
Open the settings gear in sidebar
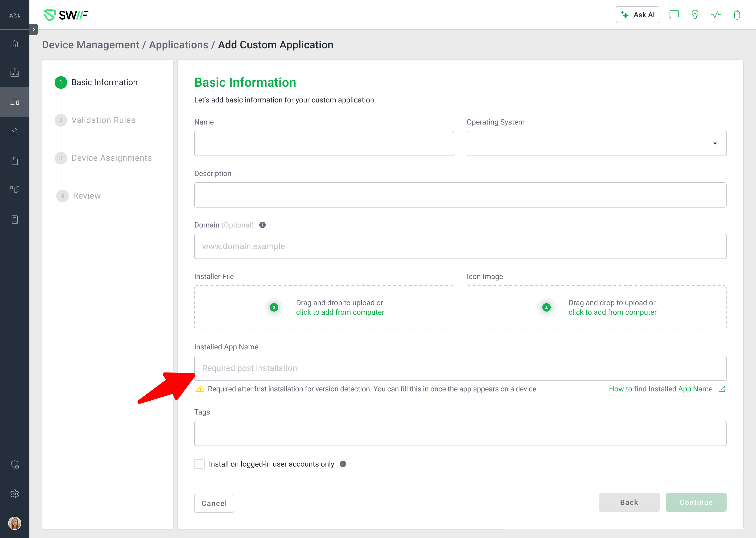(x=14, y=494)
